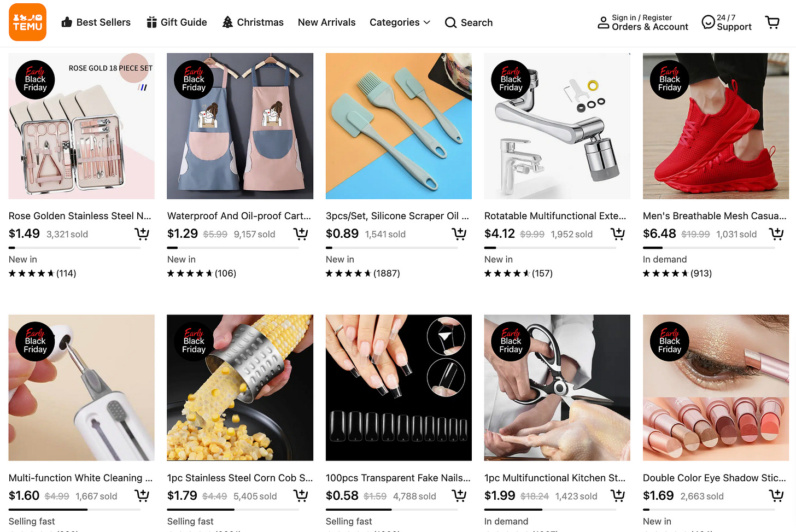Viewport: 796px width, 532px height.
Task: Add Waterproof apron to cart
Action: [301, 234]
